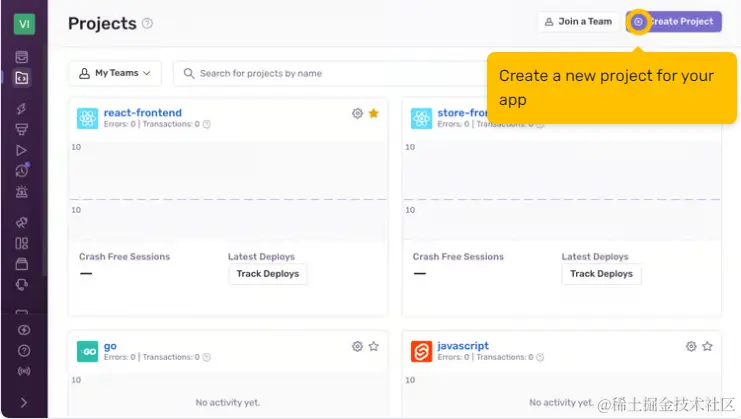Click 'Crash Free Sessions' in the store-fro card
The width and height of the screenshot is (741, 419).
click(458, 257)
